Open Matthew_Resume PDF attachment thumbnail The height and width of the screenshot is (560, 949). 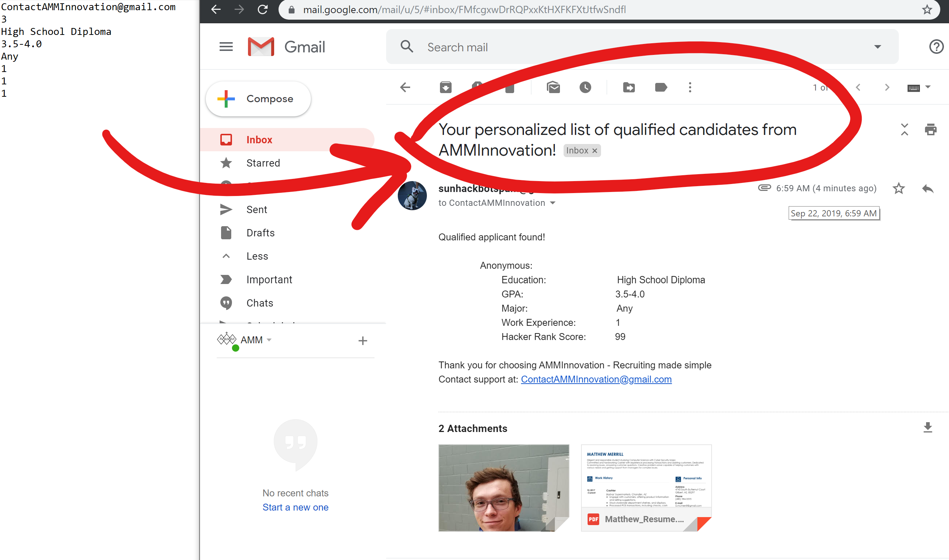point(646,488)
